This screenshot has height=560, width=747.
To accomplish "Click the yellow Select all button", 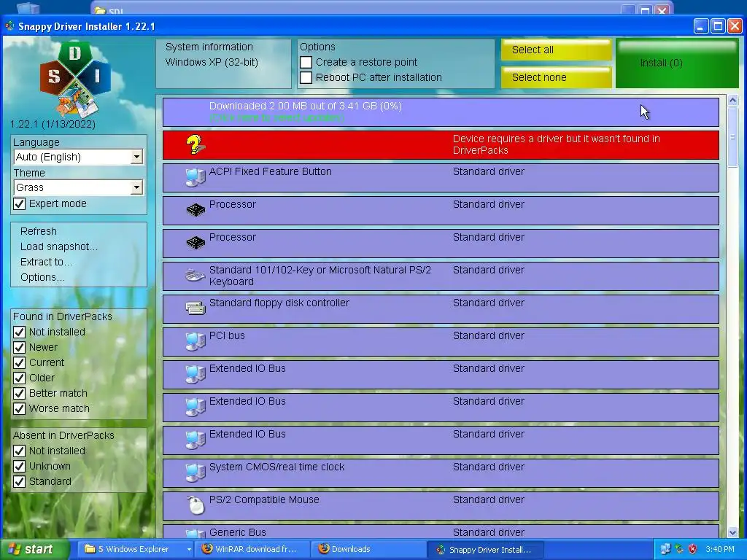I will pos(556,50).
